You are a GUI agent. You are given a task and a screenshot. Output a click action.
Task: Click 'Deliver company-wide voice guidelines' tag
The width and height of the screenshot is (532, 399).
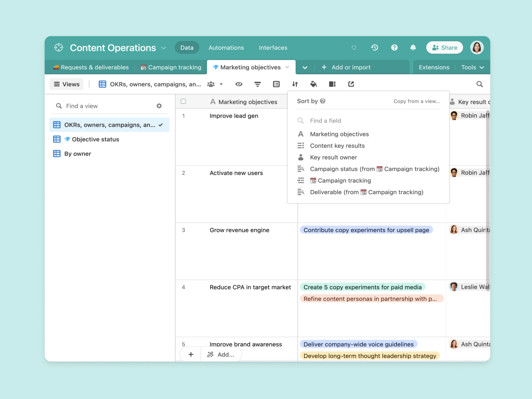(358, 344)
